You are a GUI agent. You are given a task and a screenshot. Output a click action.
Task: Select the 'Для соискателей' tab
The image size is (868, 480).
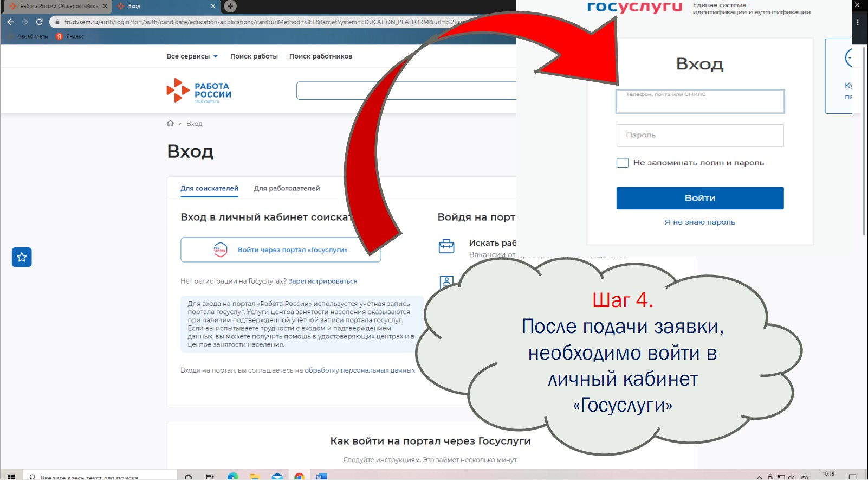(x=209, y=188)
